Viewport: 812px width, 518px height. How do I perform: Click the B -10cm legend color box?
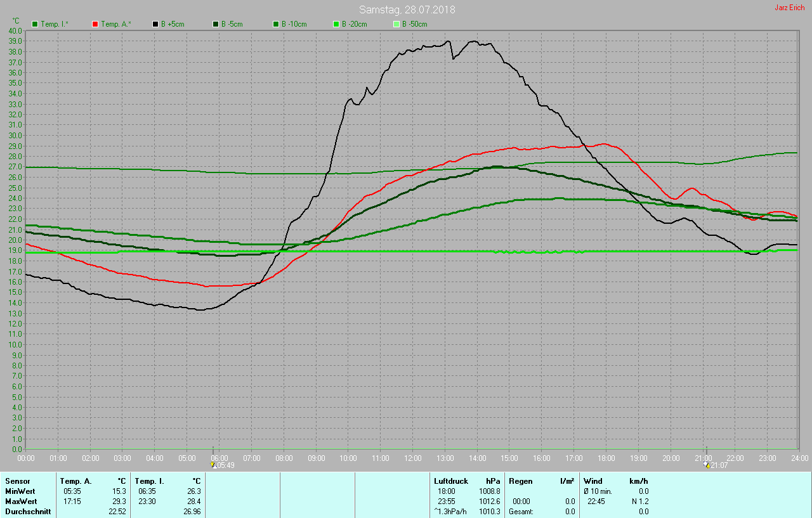(x=276, y=24)
